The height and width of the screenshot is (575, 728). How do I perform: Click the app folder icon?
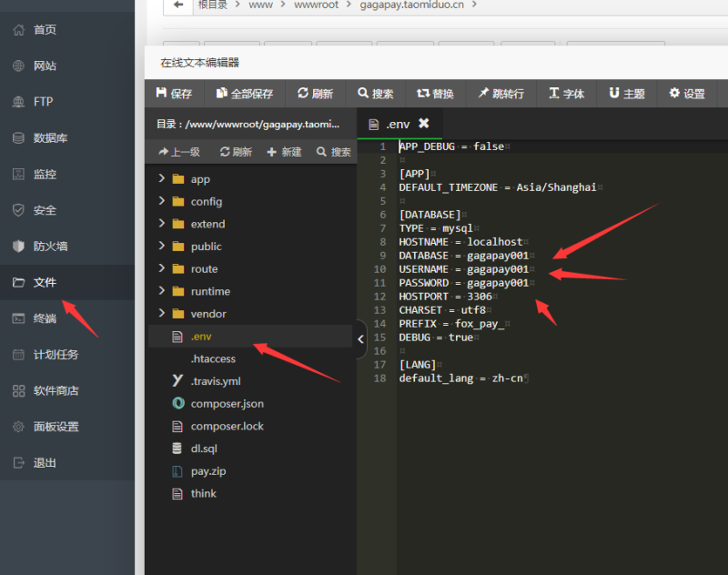tap(178, 179)
